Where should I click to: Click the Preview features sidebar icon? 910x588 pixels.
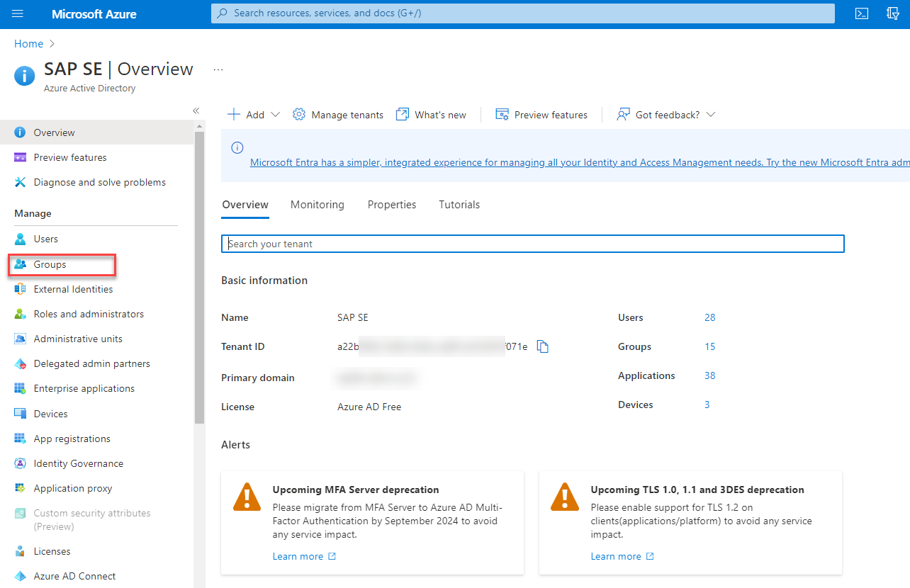coord(20,157)
